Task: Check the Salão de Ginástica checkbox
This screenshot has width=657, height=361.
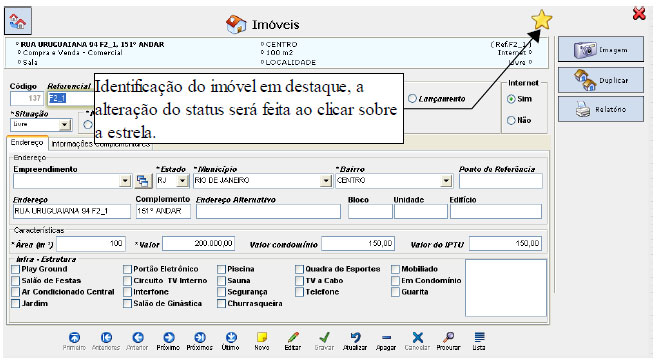Action: point(127,304)
